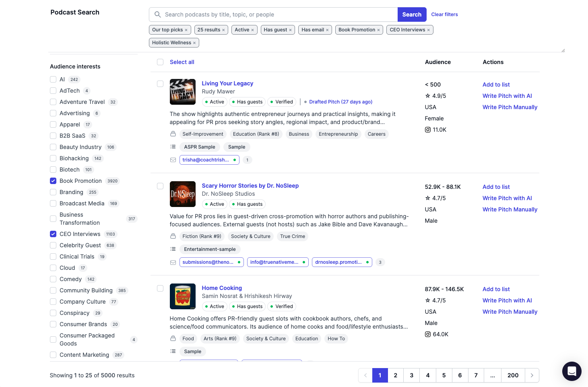Click the envelope icon near Dr. NoSleep's email addresses
The image size is (588, 387).
[173, 262]
